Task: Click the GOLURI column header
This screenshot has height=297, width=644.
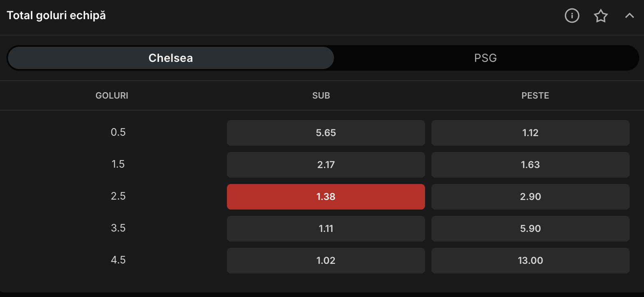Action: pyautogui.click(x=112, y=95)
